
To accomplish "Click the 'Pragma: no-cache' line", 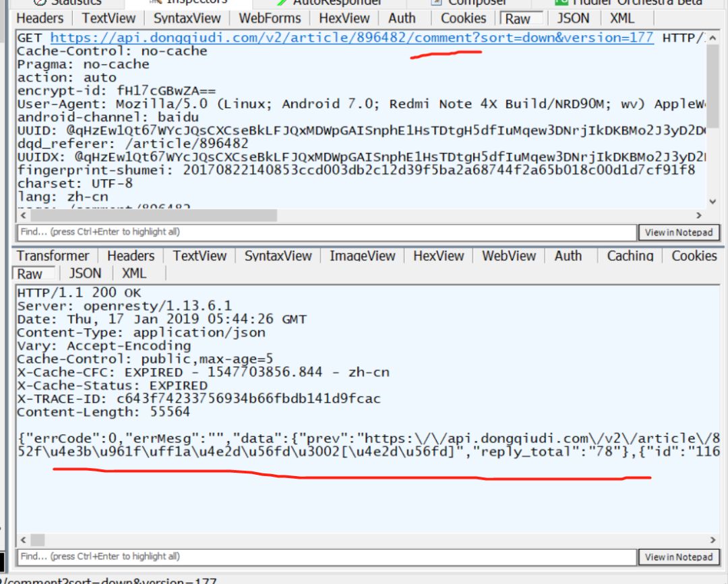I will 83,64.
